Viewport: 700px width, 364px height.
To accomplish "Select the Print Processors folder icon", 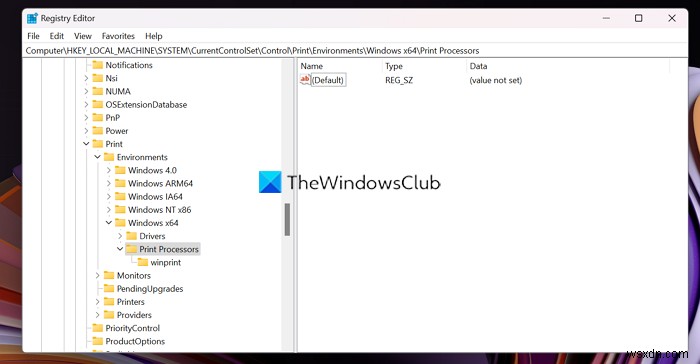I will point(131,249).
